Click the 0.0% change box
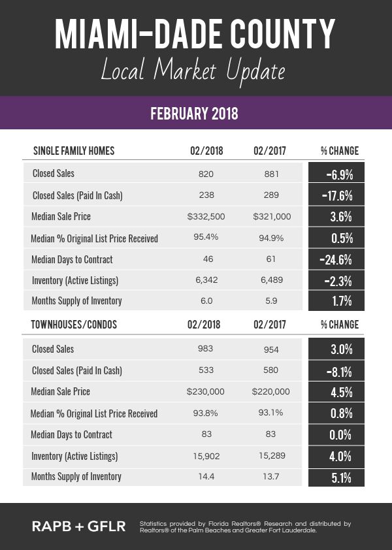Viewport: 392px width, 550px height. (x=336, y=435)
